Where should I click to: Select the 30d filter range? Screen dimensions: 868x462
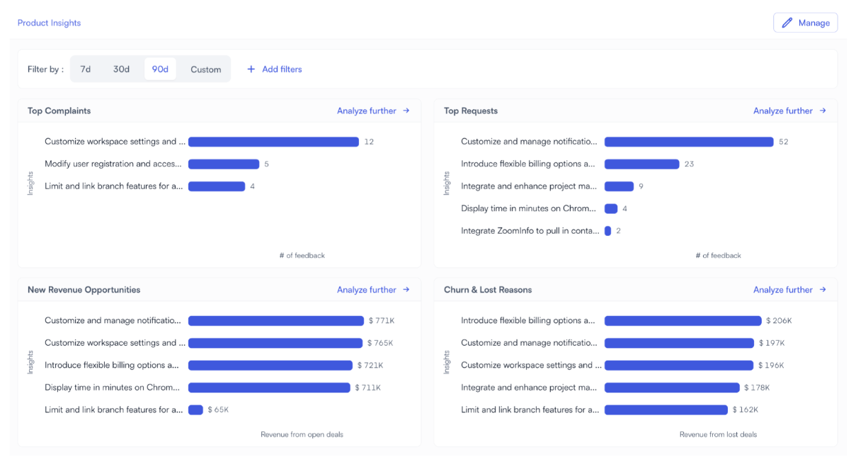pos(122,69)
